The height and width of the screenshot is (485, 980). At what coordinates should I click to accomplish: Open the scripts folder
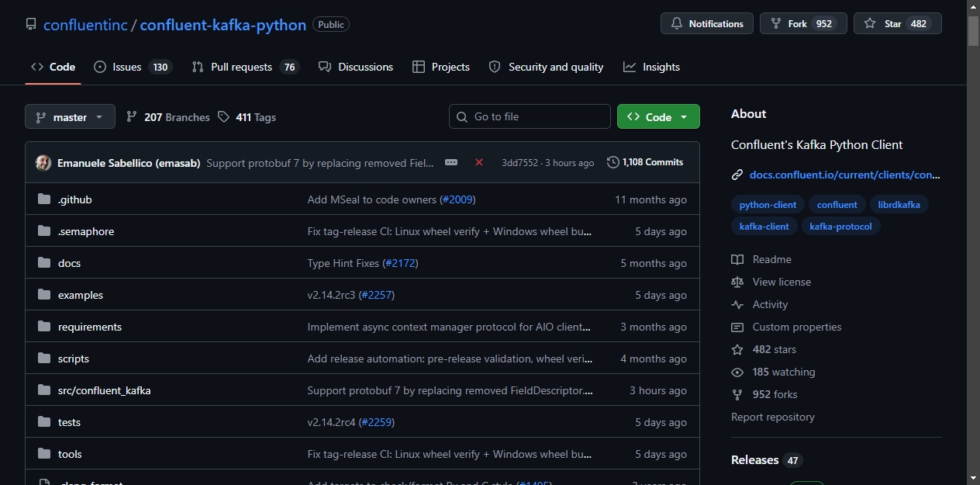[x=74, y=359]
